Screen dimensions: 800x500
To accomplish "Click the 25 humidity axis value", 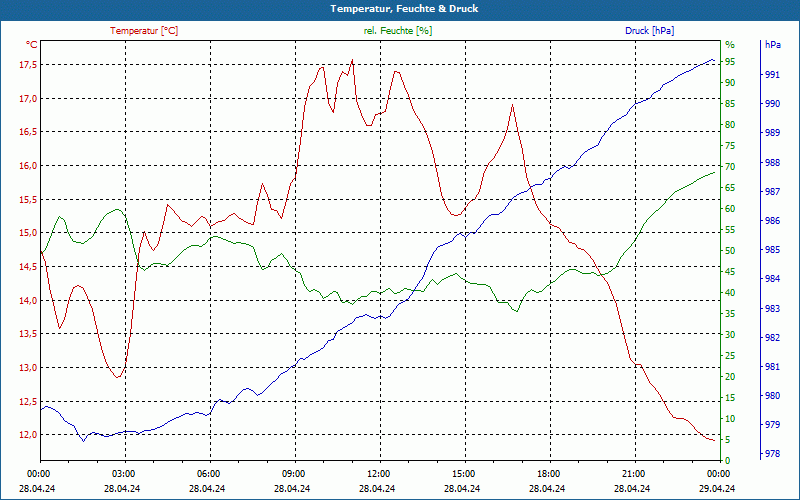I will click(730, 356).
